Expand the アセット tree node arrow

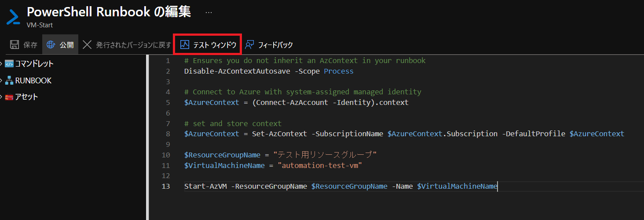pos(2,97)
